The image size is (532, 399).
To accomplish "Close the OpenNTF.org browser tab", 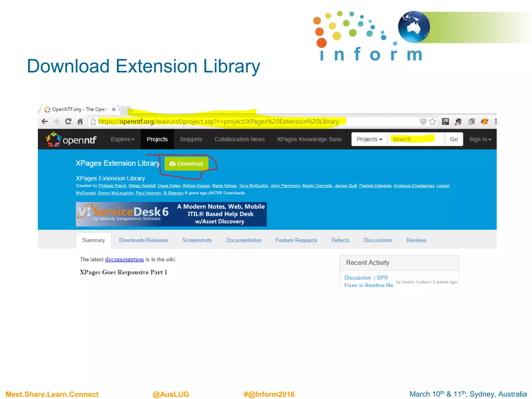I will [x=114, y=109].
